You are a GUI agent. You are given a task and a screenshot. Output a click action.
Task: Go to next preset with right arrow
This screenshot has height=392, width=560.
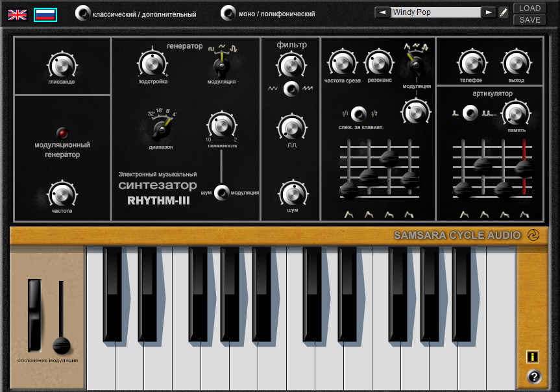pos(488,12)
